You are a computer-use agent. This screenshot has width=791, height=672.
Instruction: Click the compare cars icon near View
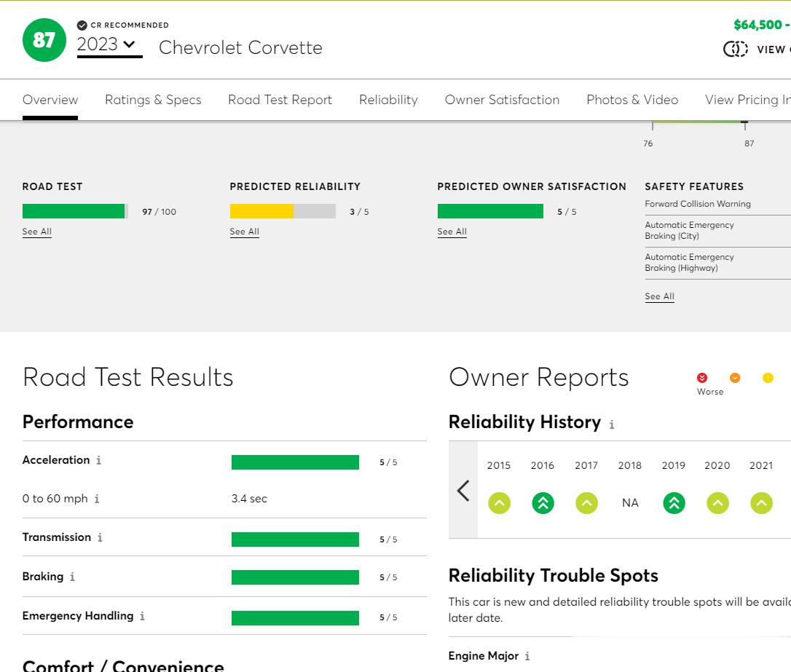pyautogui.click(x=736, y=49)
